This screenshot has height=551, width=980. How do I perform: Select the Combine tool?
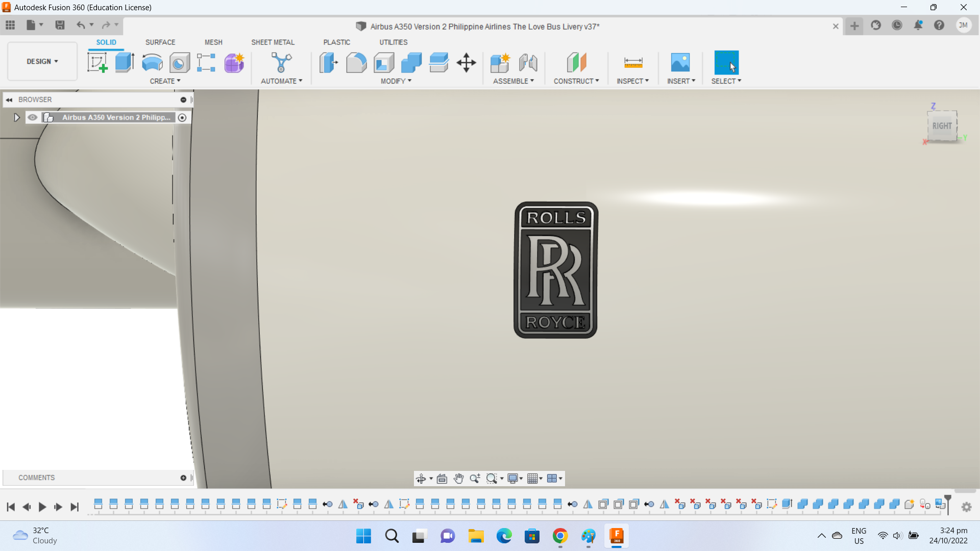coord(411,63)
